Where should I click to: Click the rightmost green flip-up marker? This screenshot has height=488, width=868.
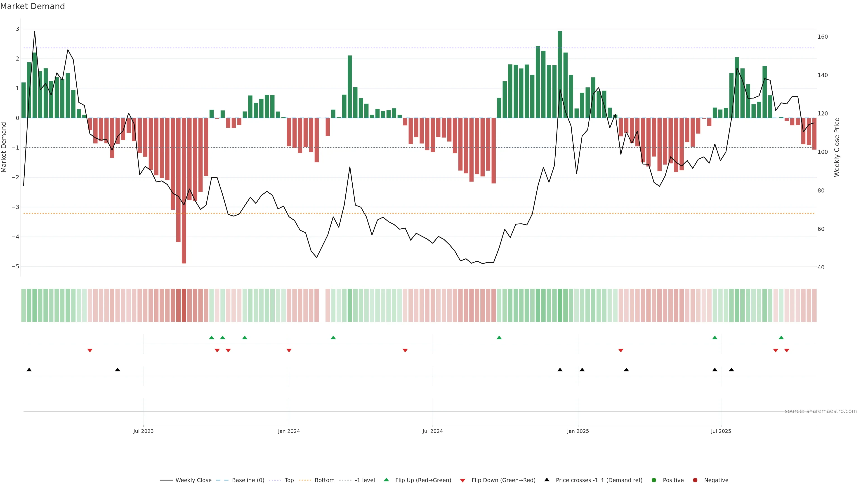781,338
